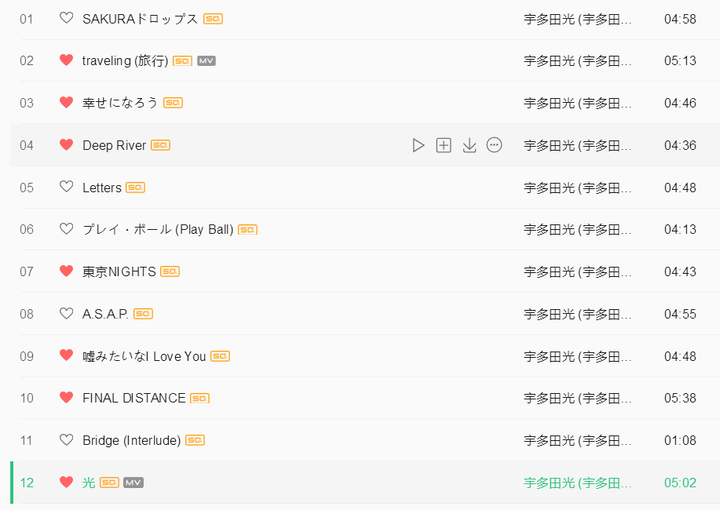This screenshot has height=510, width=720.
Task: Open artist 宇多田光 on FINAL DISTANCE row
Action: (x=578, y=398)
